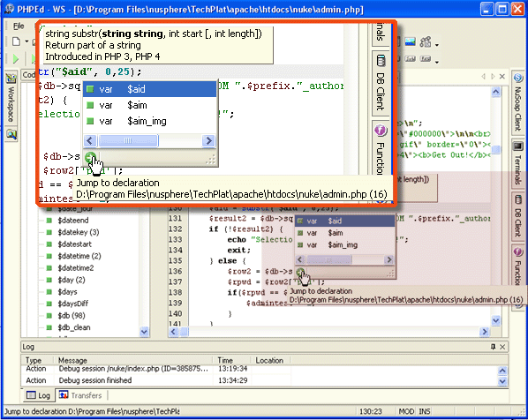The image size is (528, 420).
Task: Click the green Run debug arrow
Action: (x=16, y=58)
